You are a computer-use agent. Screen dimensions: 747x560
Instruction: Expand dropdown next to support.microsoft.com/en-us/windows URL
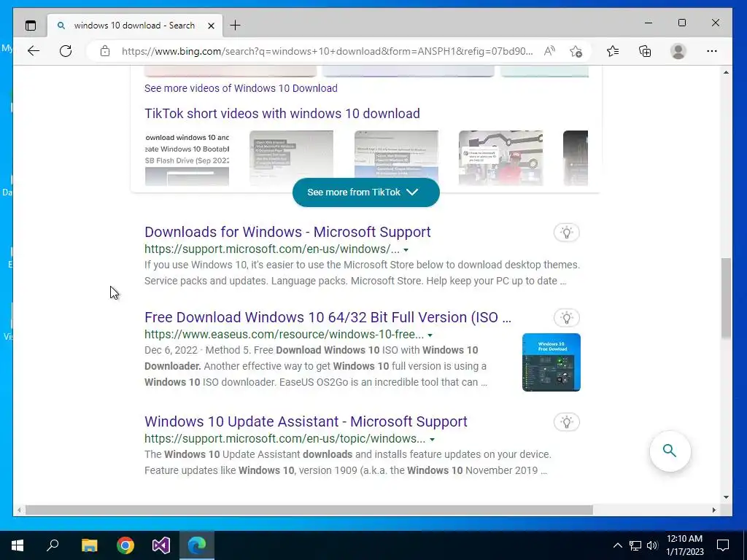tap(406, 250)
